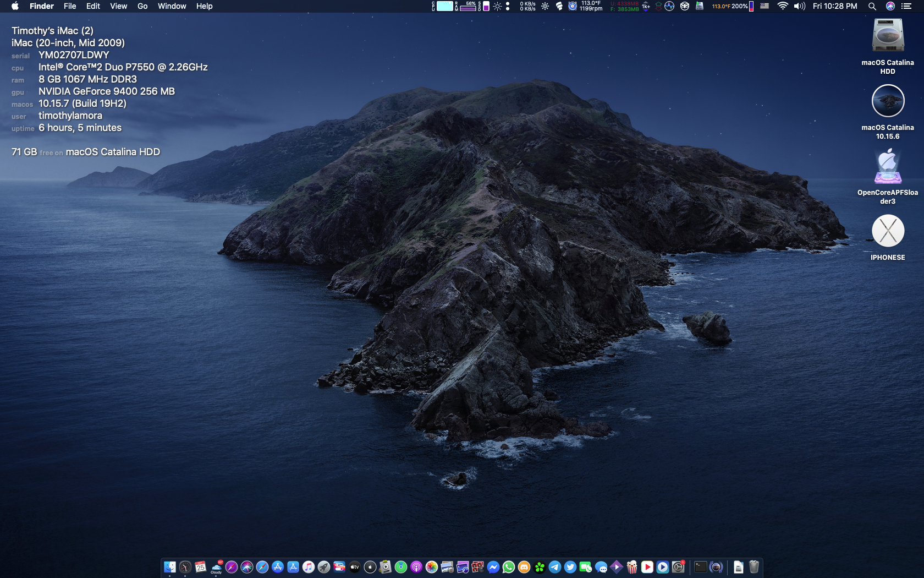Open the volume control menu

point(799,6)
